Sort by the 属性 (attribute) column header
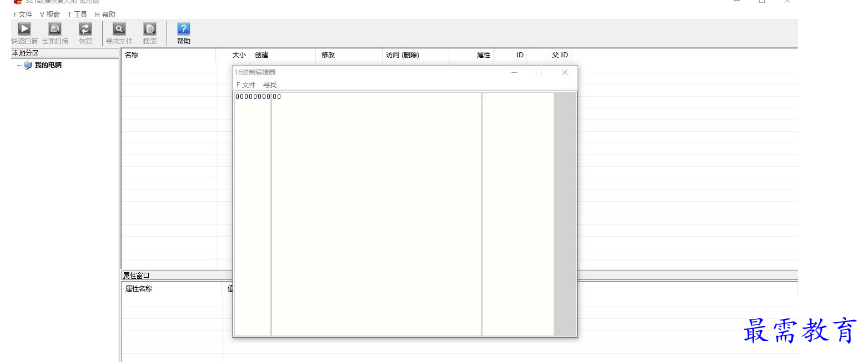Image resolution: width=865 pixels, height=362 pixels. point(471,55)
